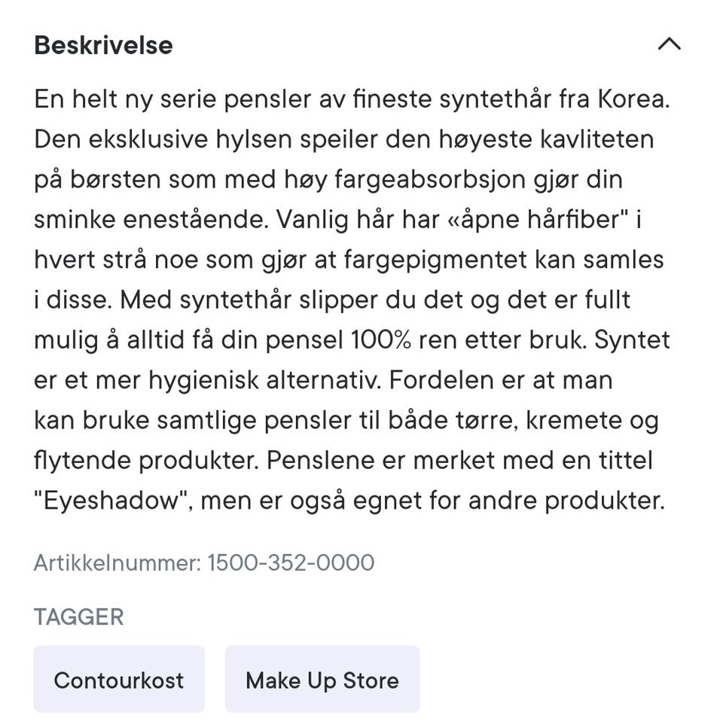
Task: Select the Contourkost category chip
Action: (x=118, y=680)
